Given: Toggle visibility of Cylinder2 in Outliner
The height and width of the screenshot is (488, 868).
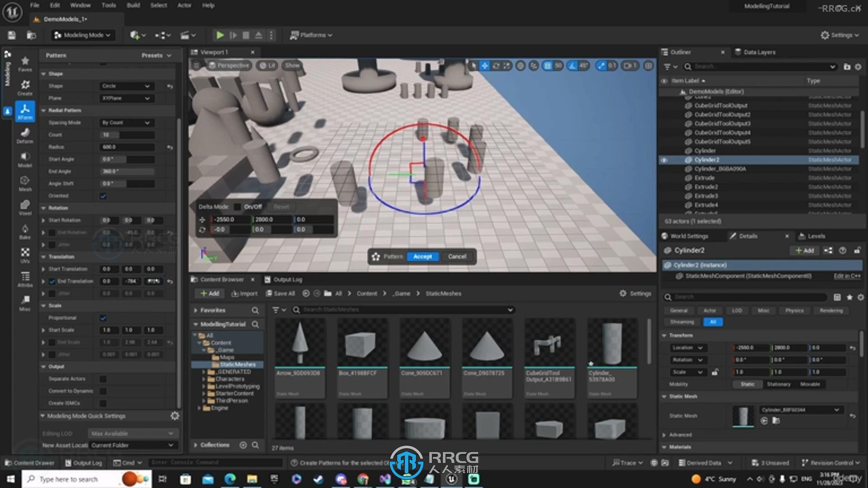Looking at the screenshot, I should click(x=664, y=160).
